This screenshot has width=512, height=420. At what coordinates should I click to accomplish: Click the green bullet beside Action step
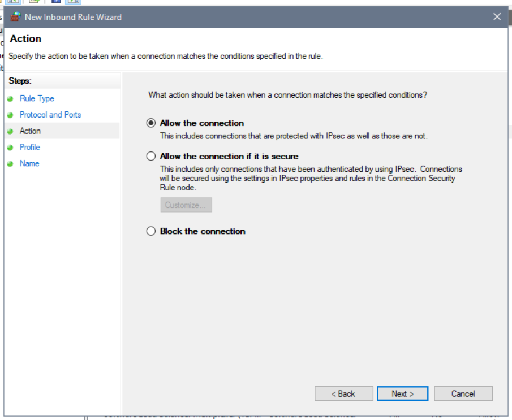tap(10, 131)
